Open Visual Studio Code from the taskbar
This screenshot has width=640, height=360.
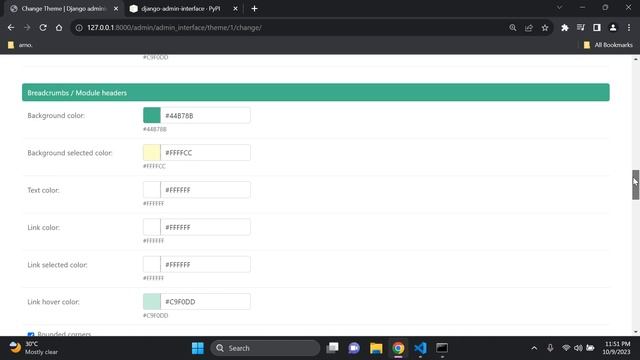[x=420, y=348]
